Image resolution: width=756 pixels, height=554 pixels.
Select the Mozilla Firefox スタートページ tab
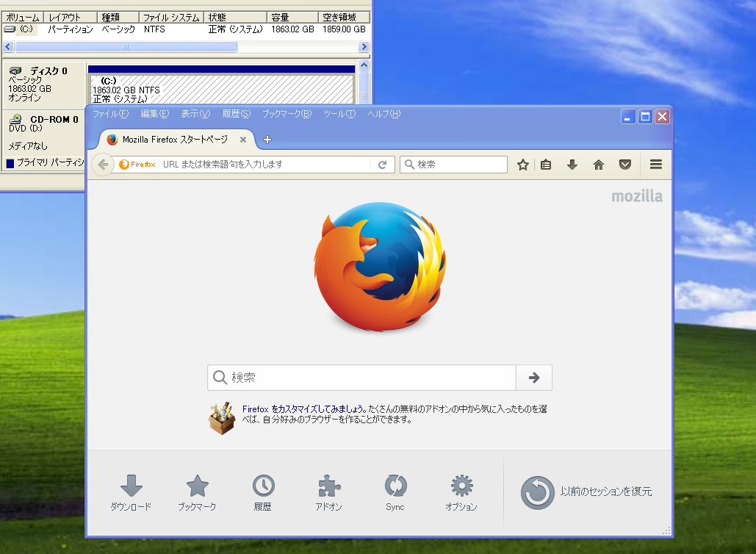[x=175, y=140]
